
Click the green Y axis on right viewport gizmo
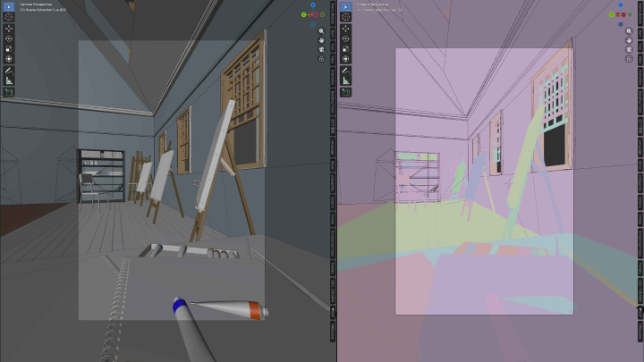tap(611, 15)
